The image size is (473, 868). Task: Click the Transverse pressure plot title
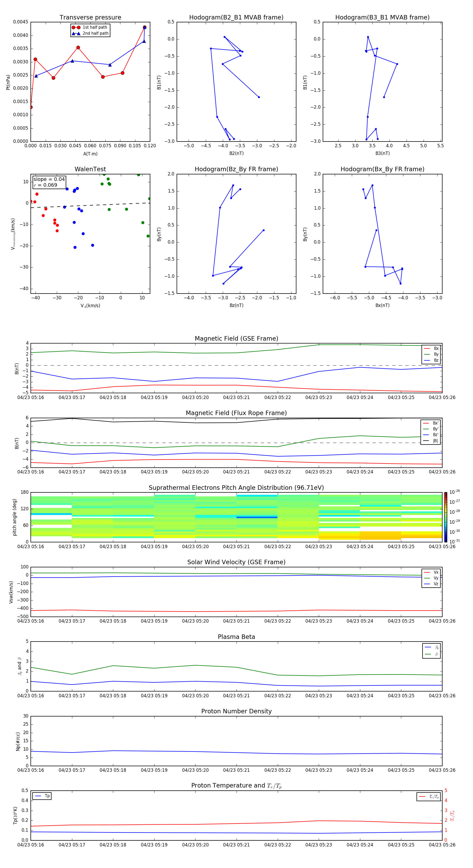[x=90, y=17]
